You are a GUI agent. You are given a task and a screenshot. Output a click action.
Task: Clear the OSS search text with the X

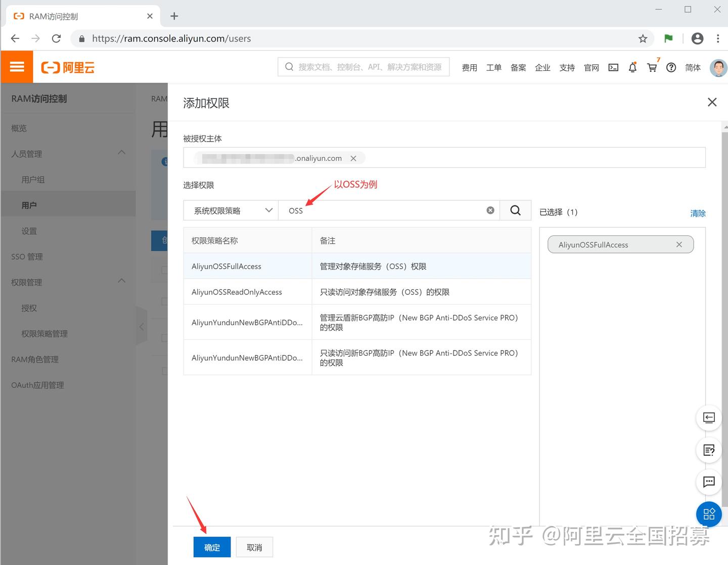tap(490, 210)
